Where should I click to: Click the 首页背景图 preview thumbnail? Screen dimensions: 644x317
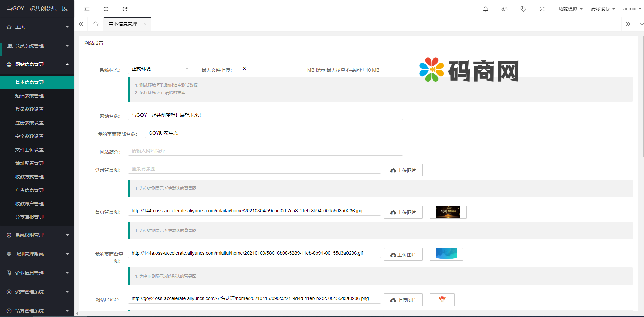tap(448, 212)
